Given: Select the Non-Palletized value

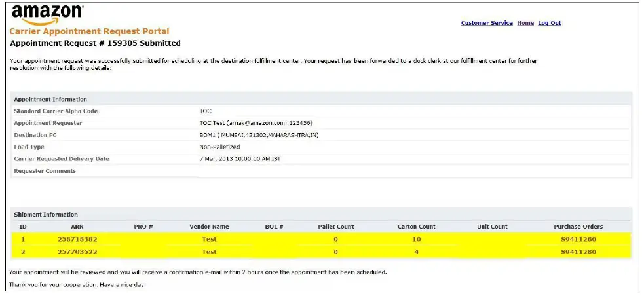Looking at the screenshot, I should (x=219, y=147).
